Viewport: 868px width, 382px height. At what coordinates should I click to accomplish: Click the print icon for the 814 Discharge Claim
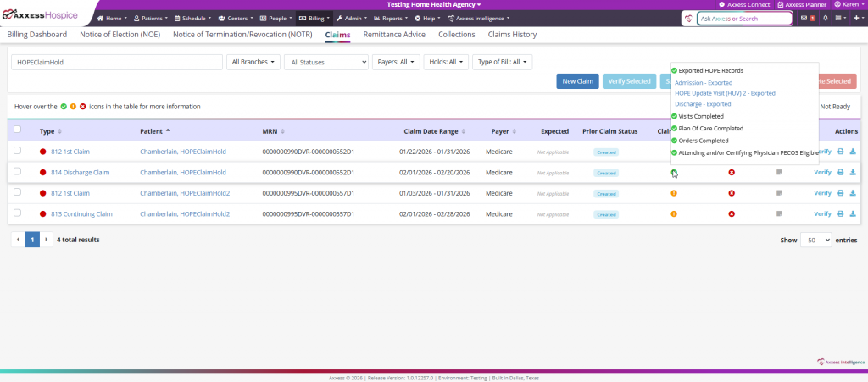(x=839, y=172)
